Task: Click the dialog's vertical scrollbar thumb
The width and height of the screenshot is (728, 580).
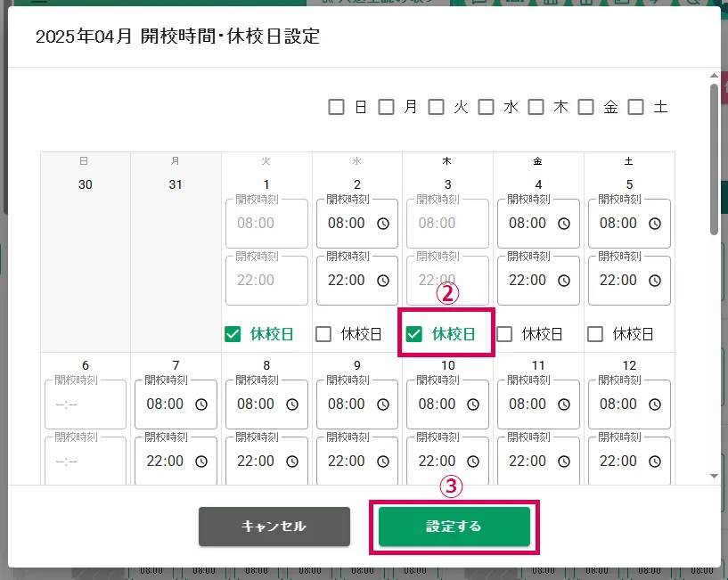Action: coord(714,160)
